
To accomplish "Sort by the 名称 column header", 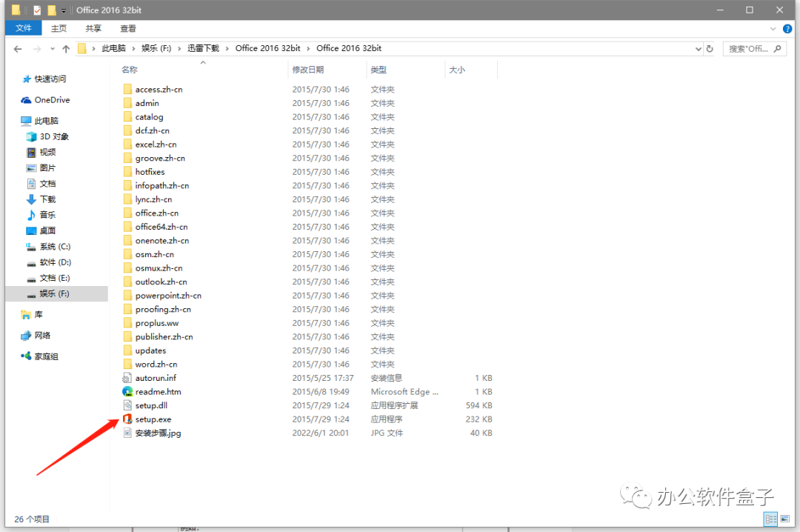I will [x=130, y=70].
